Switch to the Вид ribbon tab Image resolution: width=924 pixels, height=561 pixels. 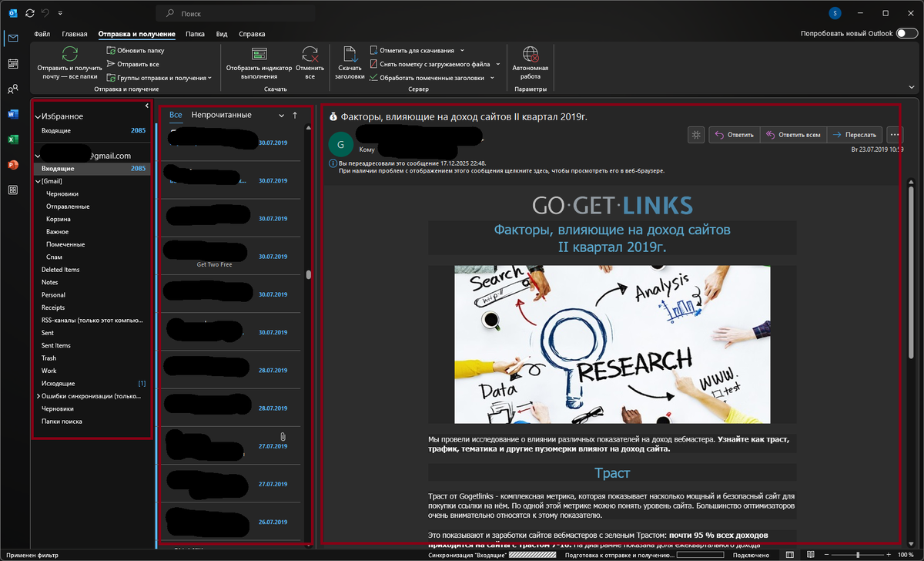click(222, 34)
